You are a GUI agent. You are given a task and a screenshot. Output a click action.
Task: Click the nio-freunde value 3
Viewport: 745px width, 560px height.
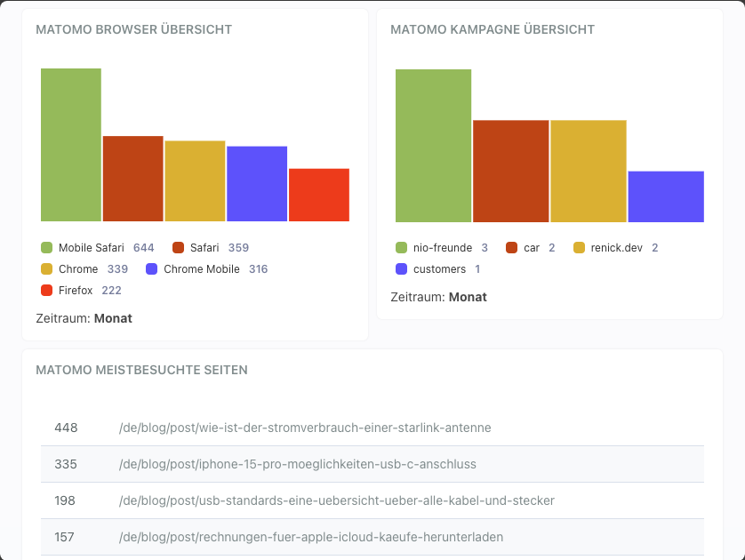point(485,247)
